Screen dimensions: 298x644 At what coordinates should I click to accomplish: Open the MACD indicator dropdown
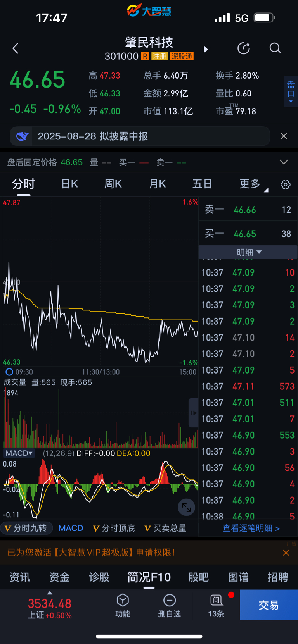[19, 453]
